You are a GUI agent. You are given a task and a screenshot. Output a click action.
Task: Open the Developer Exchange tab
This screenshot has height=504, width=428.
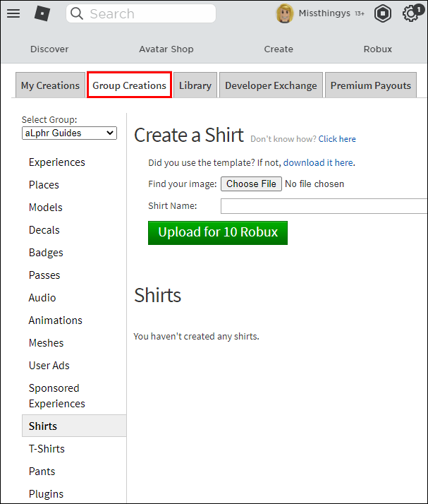pos(271,85)
